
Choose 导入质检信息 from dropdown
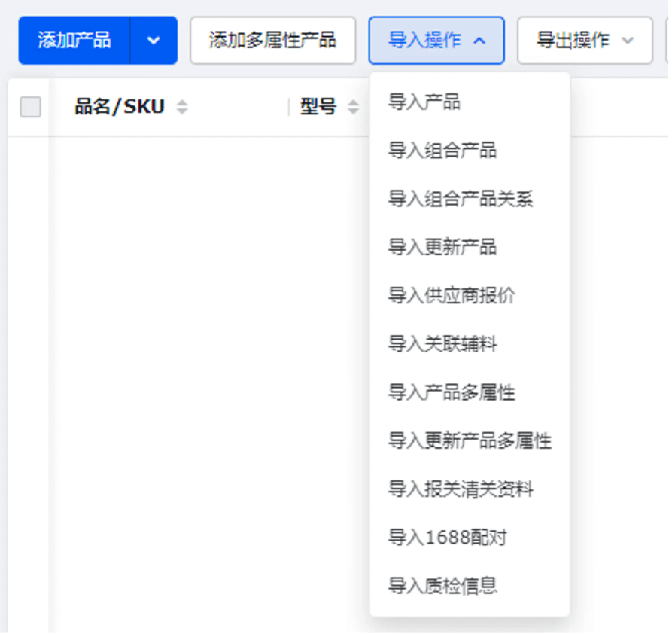tap(442, 586)
